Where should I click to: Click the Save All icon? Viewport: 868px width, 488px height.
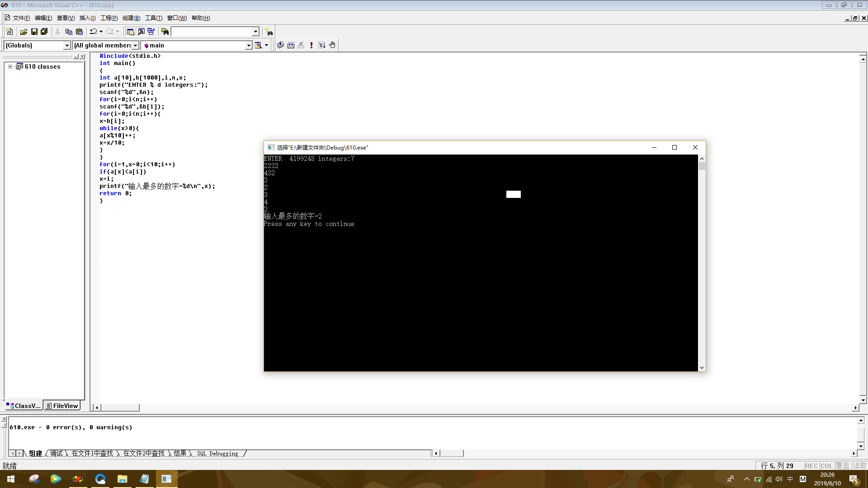(x=44, y=32)
